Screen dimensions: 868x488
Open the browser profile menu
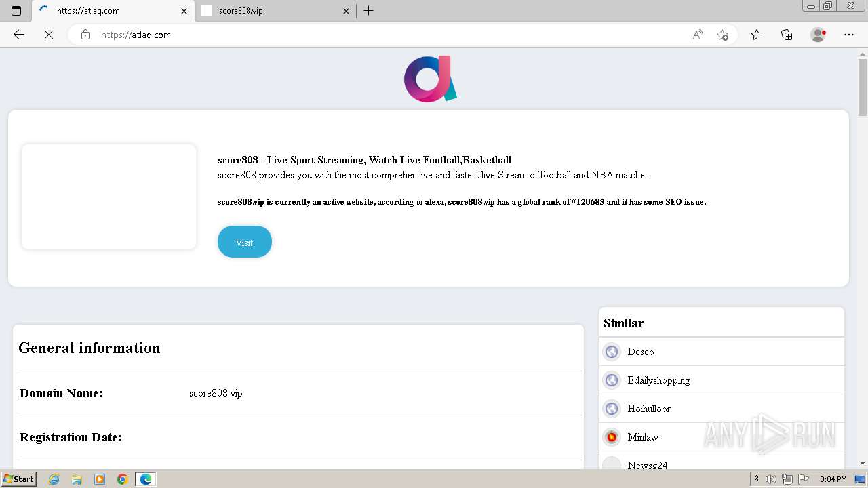point(818,35)
